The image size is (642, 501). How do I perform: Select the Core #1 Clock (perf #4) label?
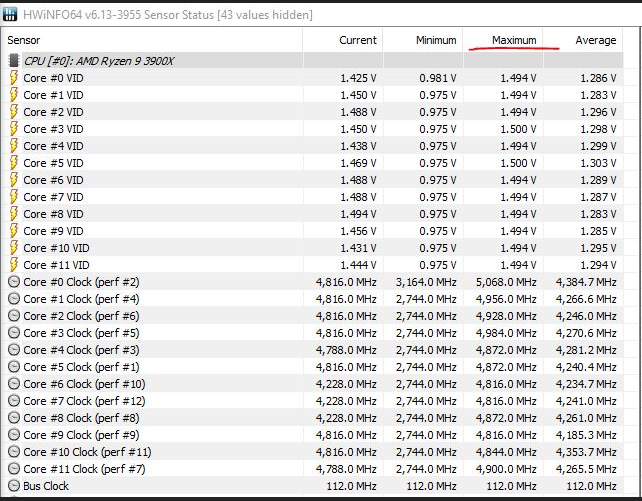[81, 299]
